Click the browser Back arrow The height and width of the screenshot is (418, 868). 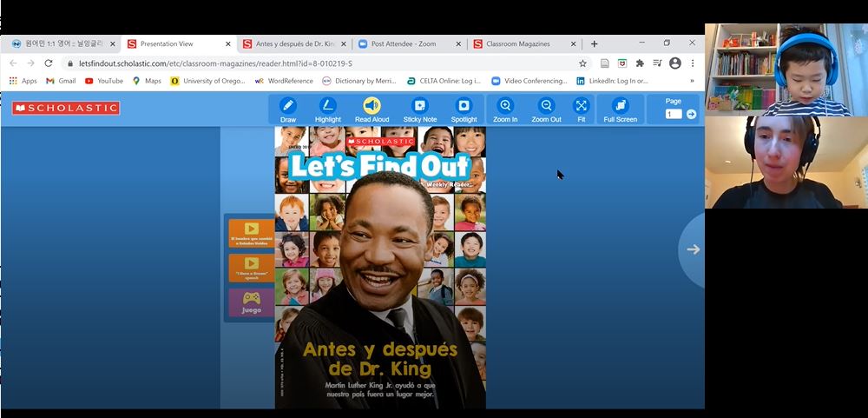13,63
